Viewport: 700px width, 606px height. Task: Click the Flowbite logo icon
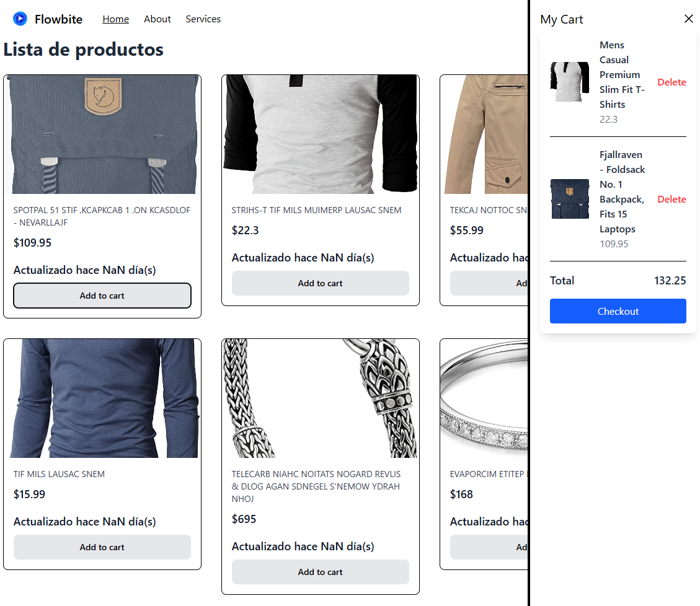(x=20, y=19)
